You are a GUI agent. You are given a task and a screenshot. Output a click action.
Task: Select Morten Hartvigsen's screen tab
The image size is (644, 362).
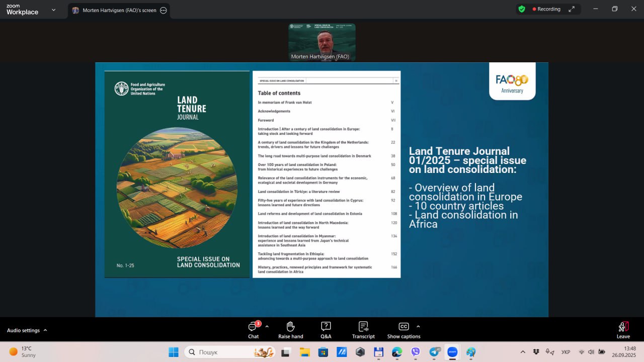click(x=115, y=11)
